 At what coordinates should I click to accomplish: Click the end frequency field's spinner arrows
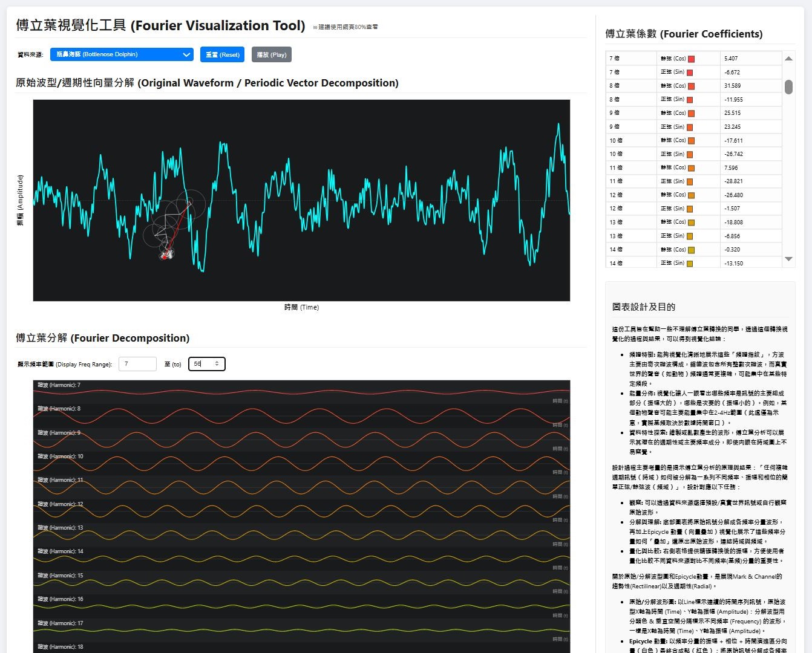click(x=217, y=364)
